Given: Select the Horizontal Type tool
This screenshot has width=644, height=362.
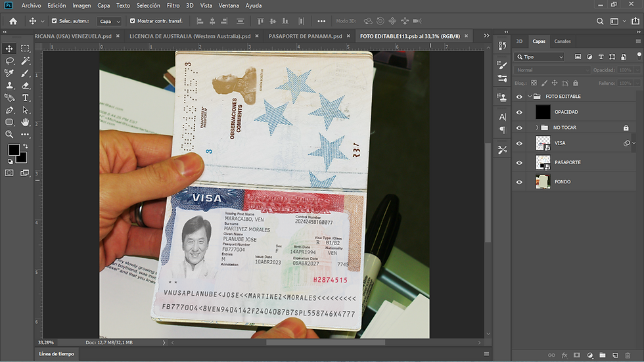Looking at the screenshot, I should 25,98.
